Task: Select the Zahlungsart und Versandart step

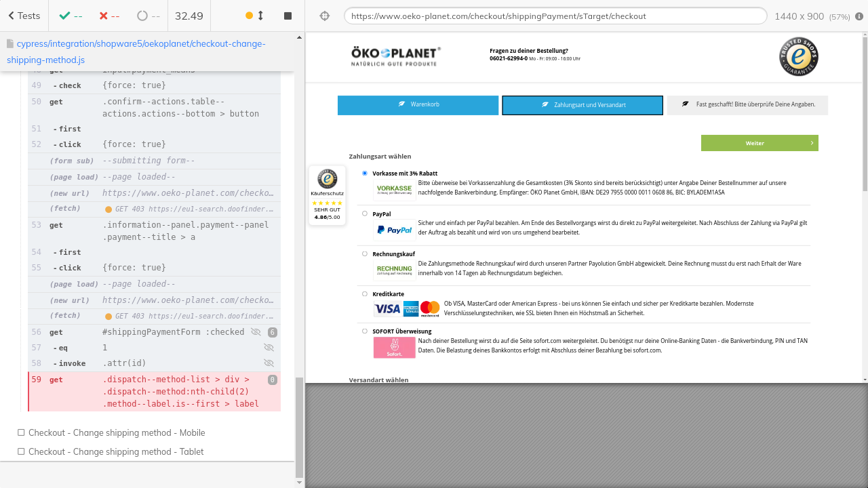Action: point(582,105)
